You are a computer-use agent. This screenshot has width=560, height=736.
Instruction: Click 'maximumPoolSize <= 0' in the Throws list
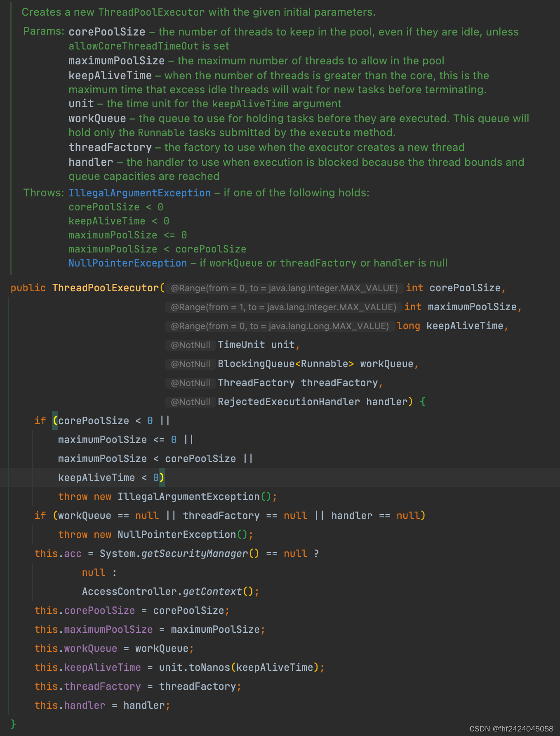[128, 235]
